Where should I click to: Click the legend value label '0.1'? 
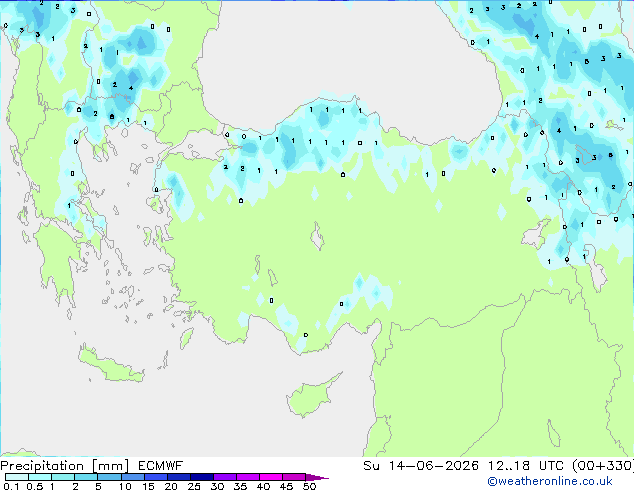click(x=11, y=486)
